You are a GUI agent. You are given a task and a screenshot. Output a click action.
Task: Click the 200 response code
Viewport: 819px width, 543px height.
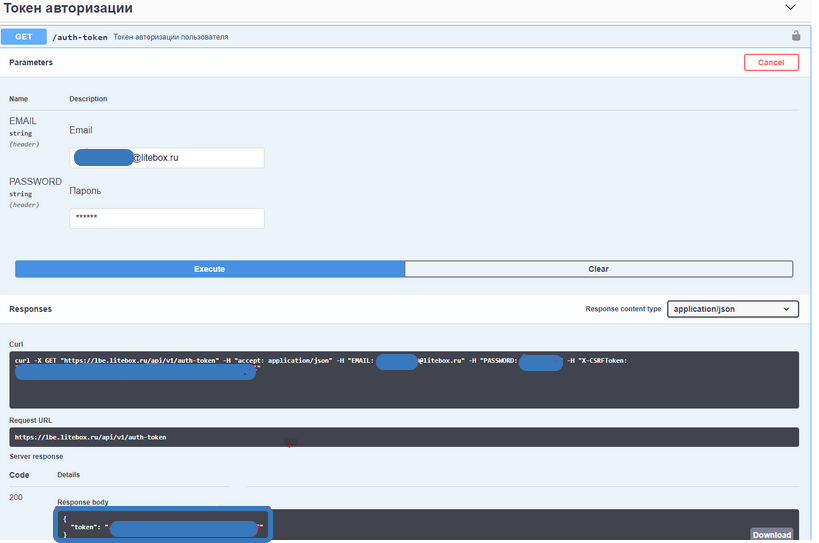(x=17, y=497)
